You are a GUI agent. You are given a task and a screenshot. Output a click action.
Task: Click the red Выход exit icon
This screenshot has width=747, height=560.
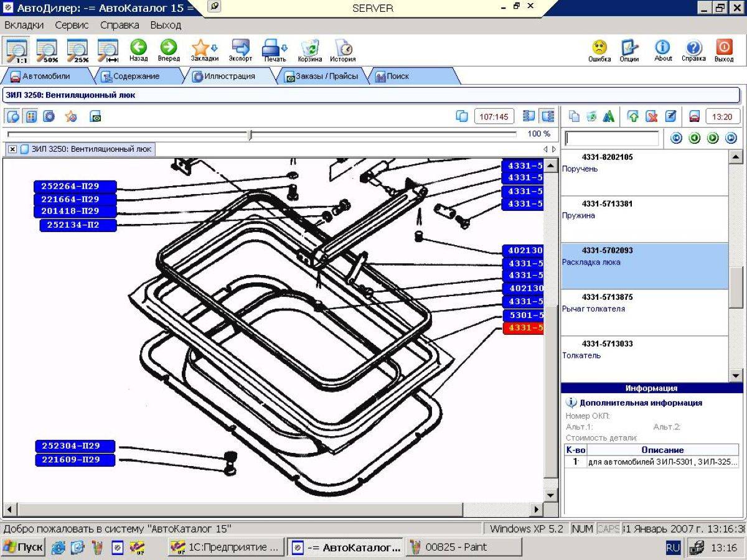click(x=724, y=50)
